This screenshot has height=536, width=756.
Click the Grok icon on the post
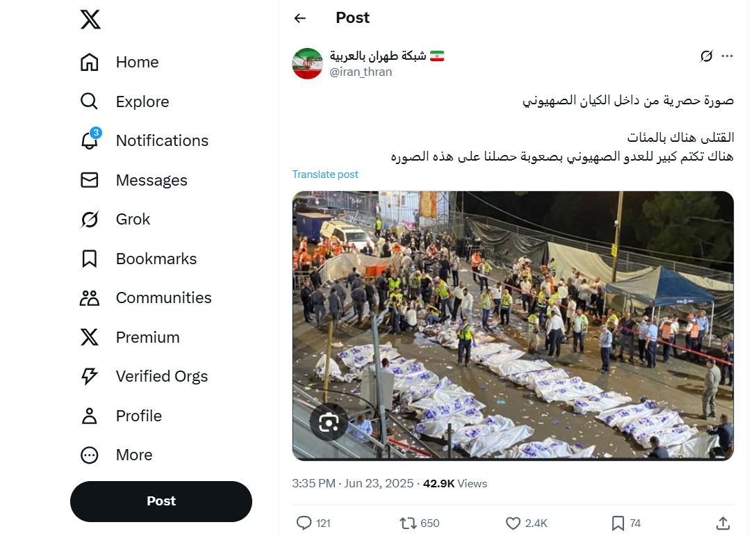pos(707,56)
